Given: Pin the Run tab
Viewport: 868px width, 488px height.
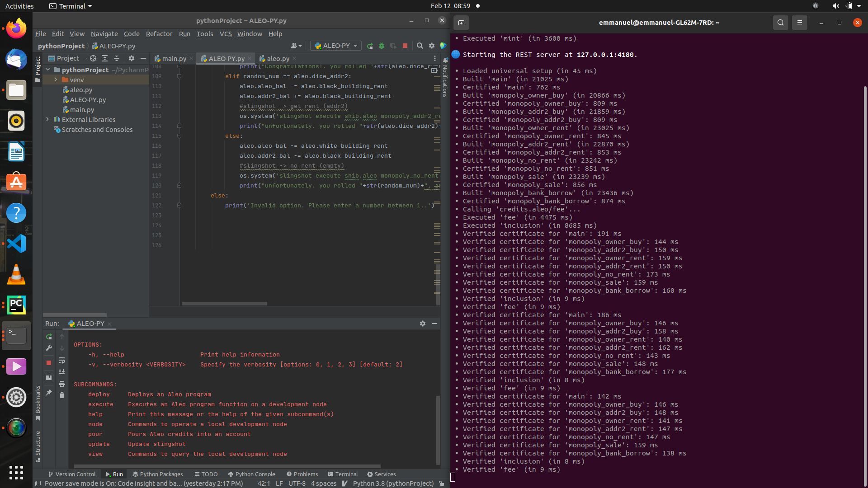Looking at the screenshot, I should [49, 393].
